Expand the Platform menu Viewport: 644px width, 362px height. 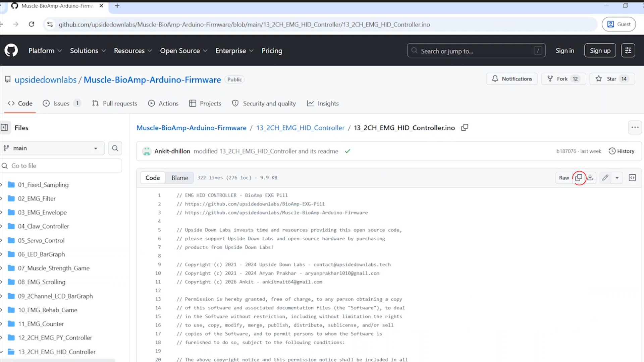coord(45,51)
